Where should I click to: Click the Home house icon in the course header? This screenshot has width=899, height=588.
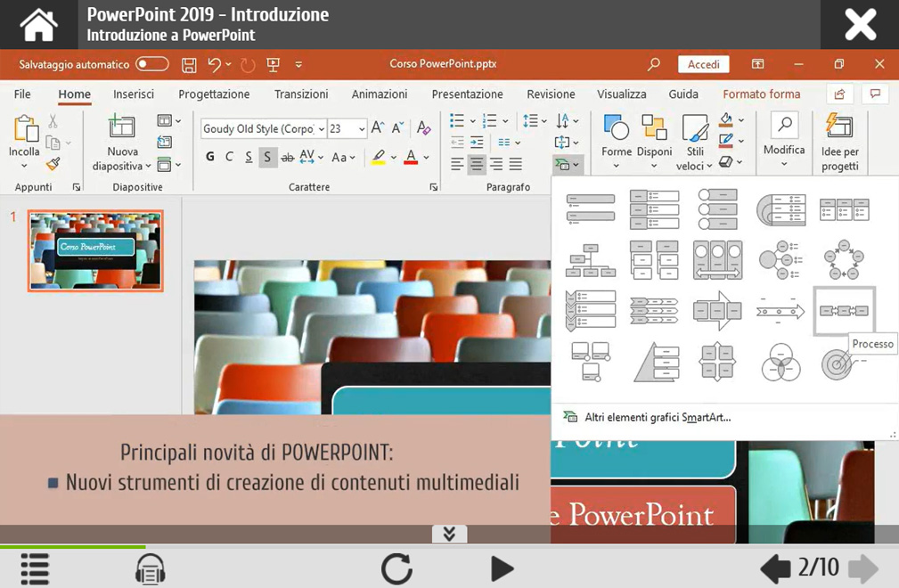click(38, 25)
